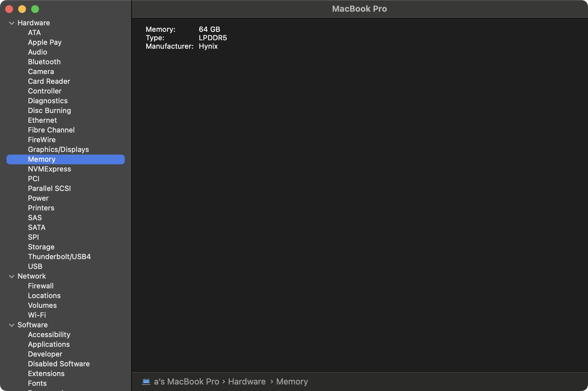Click the laptop icon in path bar
Viewport: 588px width, 391px height.
(146, 382)
